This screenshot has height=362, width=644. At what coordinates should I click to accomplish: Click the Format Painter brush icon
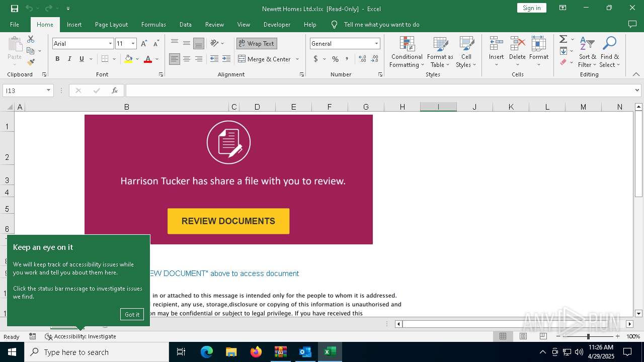point(31,62)
